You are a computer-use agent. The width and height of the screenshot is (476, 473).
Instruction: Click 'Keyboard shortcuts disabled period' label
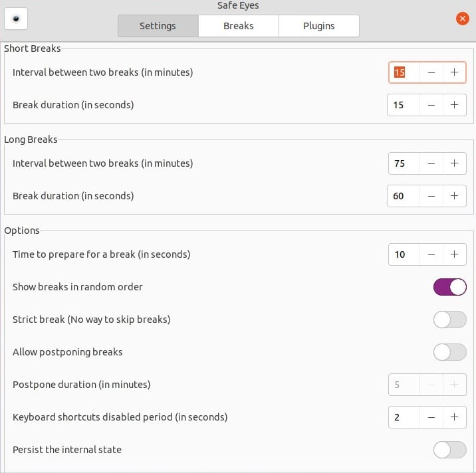pos(120,417)
